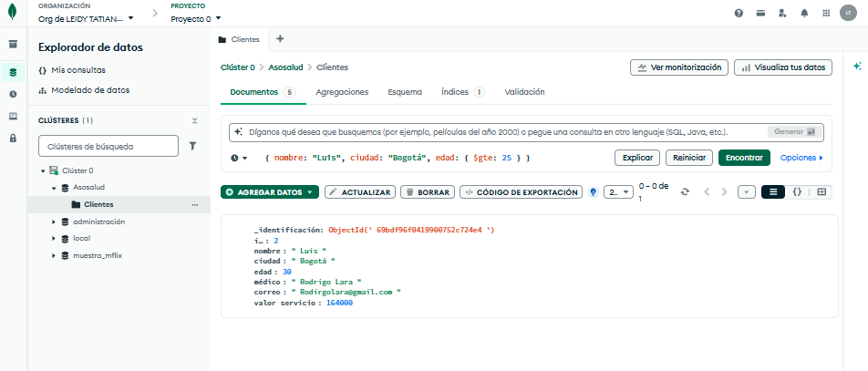Switch to list view of documents
Viewport: 868px width, 371px height.
tap(772, 192)
